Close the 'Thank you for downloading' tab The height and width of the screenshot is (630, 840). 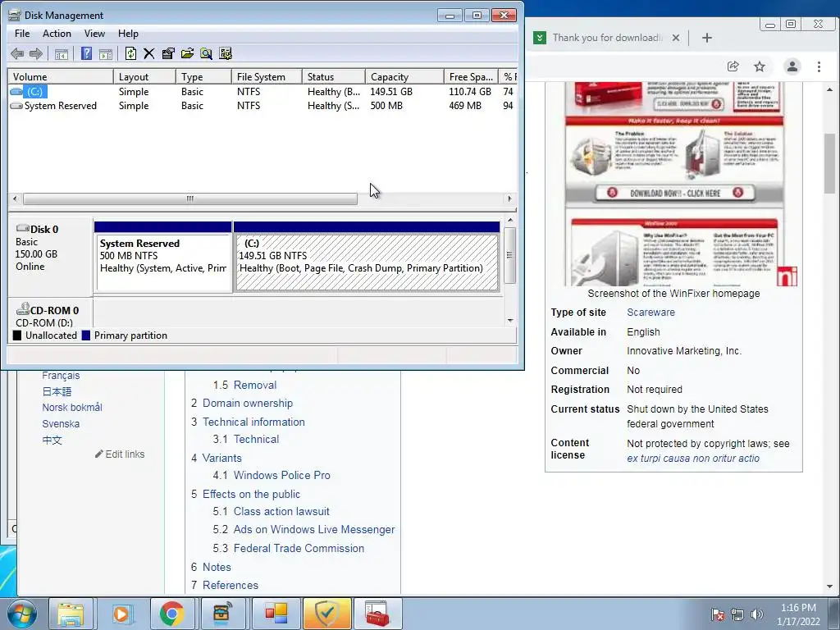(676, 38)
